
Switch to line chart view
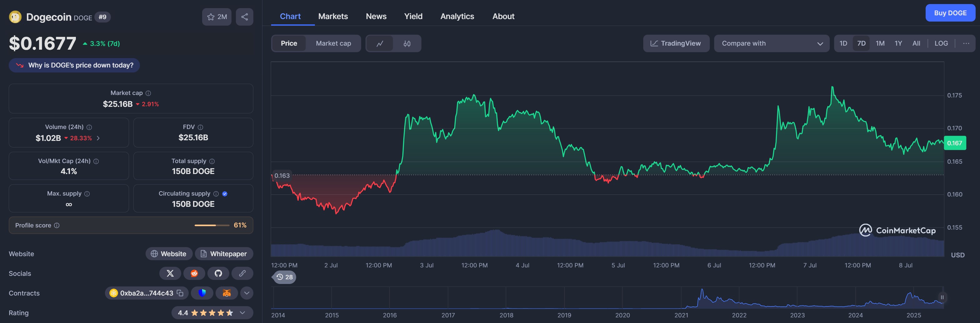380,43
